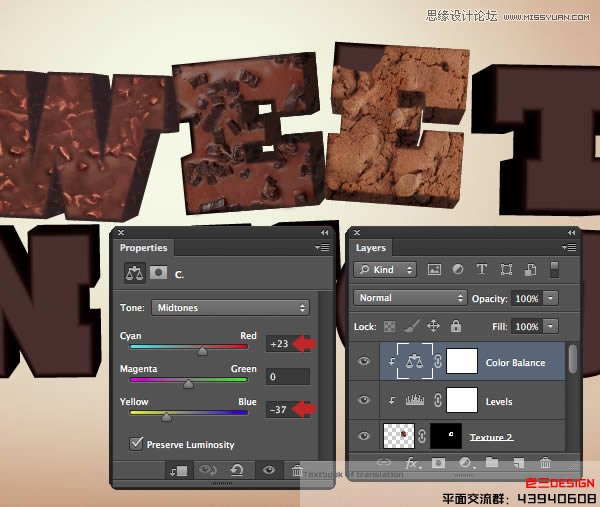Create new layer icon
The width and height of the screenshot is (600, 507).
point(519,463)
